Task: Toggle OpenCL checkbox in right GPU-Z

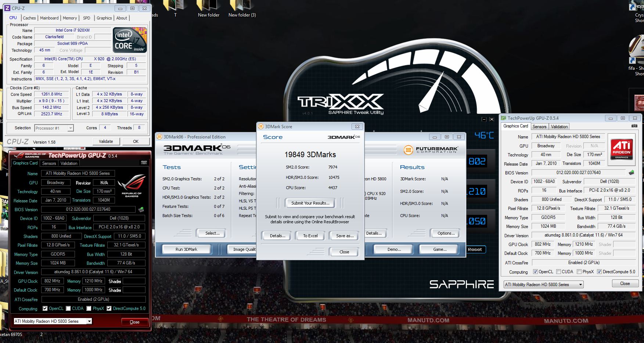Action: click(x=535, y=272)
